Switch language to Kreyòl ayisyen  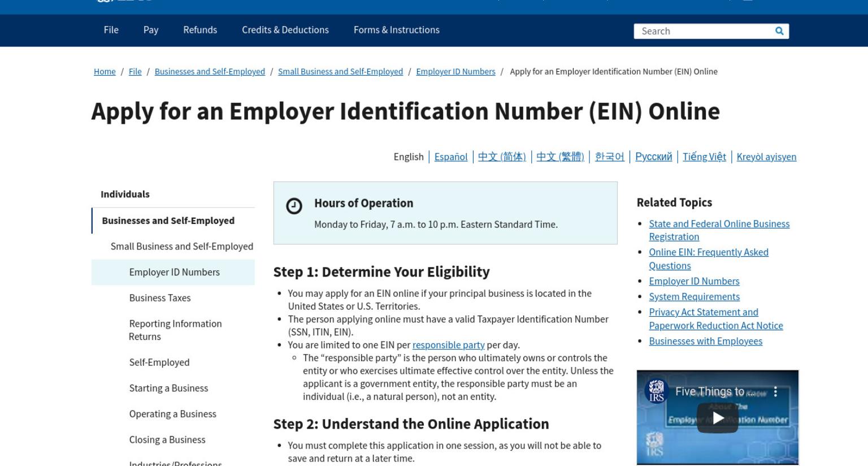tap(767, 157)
